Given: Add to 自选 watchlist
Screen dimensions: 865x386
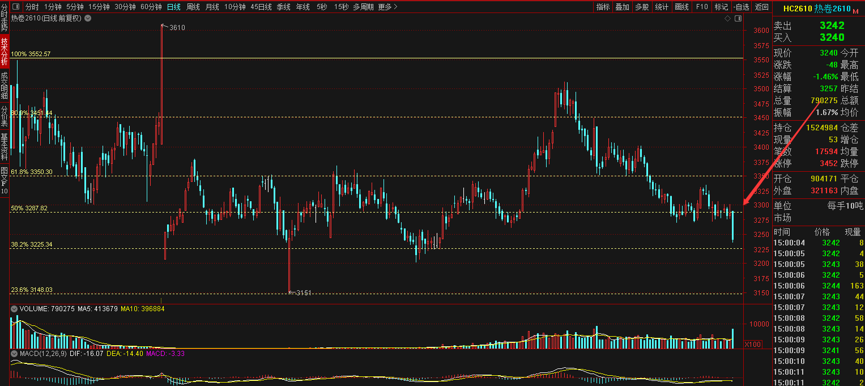Looking at the screenshot, I should (x=741, y=7).
